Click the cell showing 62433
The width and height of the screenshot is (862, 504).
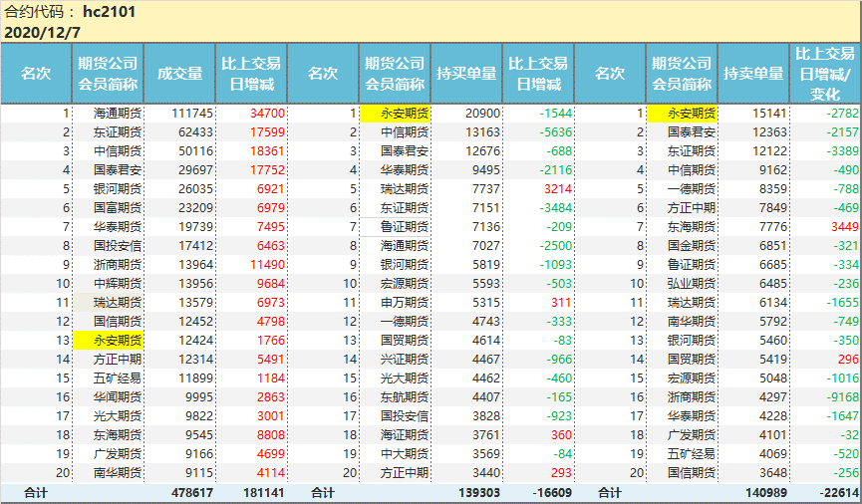[x=195, y=131]
